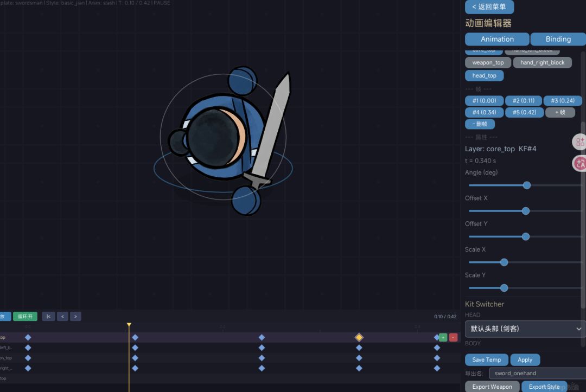Focus the export name field sword_onehand
The image size is (586, 392).
coord(537,374)
